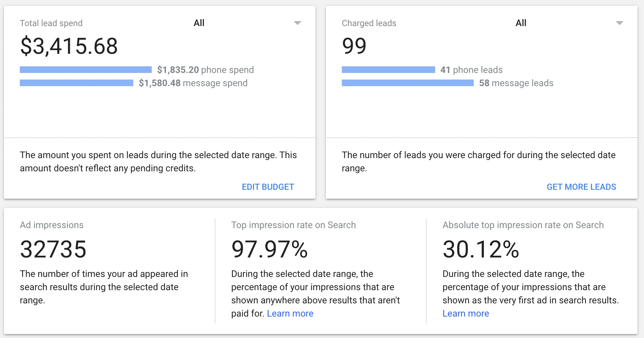Click the 'All' filter text in Total lead spend
Viewport: 644px width, 338px height.
[x=199, y=23]
